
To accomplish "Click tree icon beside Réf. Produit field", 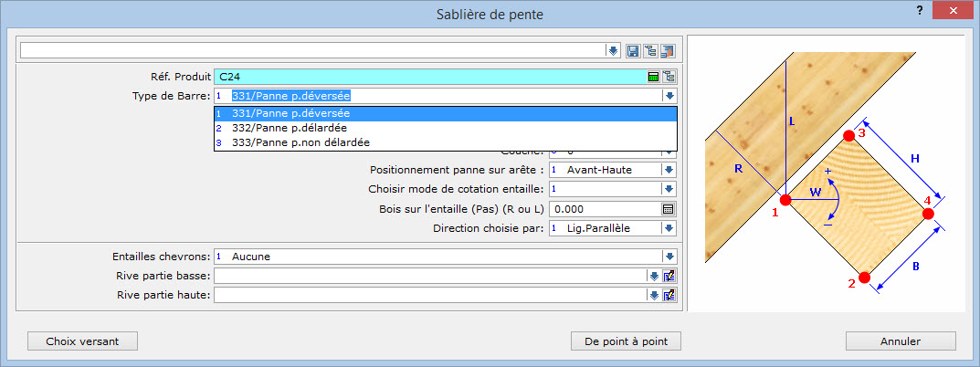I will tap(669, 77).
